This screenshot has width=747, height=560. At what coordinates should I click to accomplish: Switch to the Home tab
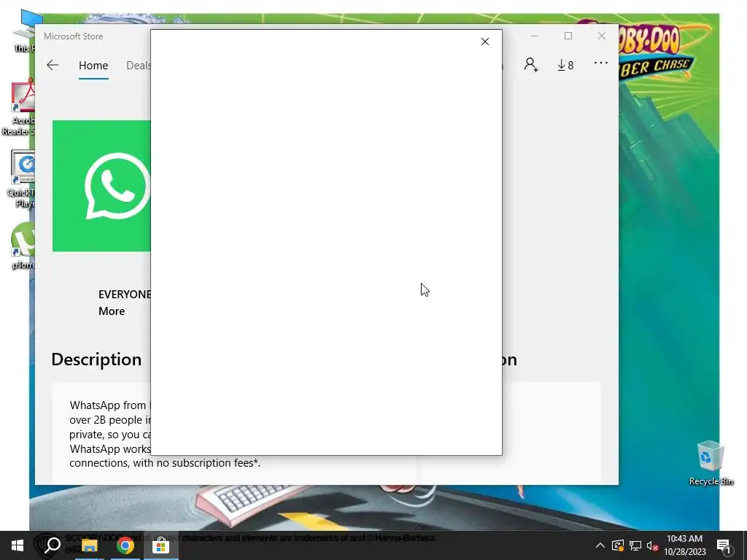[93, 65]
